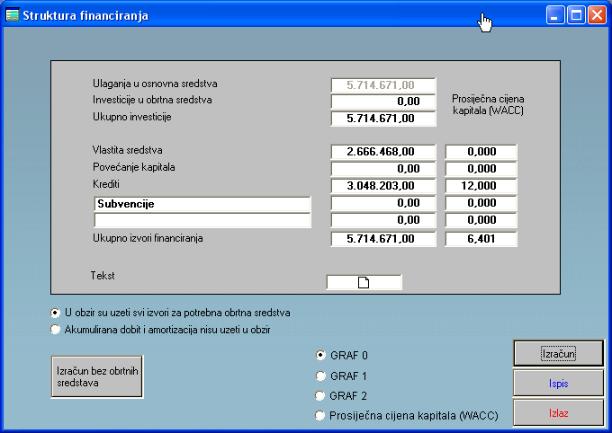Click Investicije u obrtna sredstva amount field
The width and height of the screenshot is (612, 433).
(383, 102)
